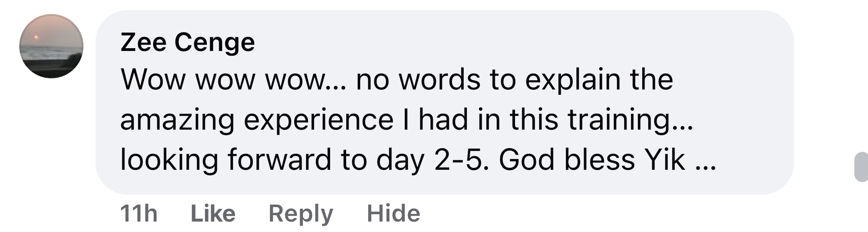Reply to Zee Cenge's comment
The height and width of the screenshot is (232, 868).
[x=301, y=213]
